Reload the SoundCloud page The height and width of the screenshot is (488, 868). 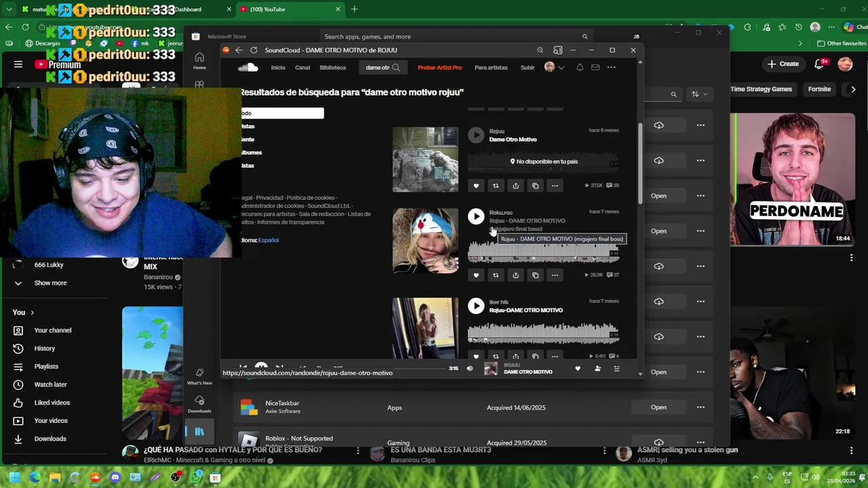pos(254,50)
